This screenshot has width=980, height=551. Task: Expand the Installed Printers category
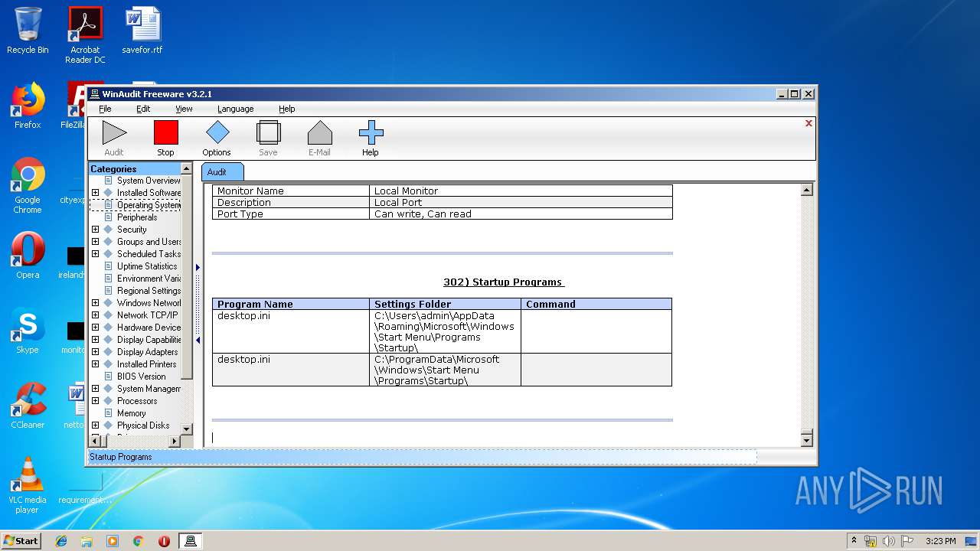coord(95,364)
